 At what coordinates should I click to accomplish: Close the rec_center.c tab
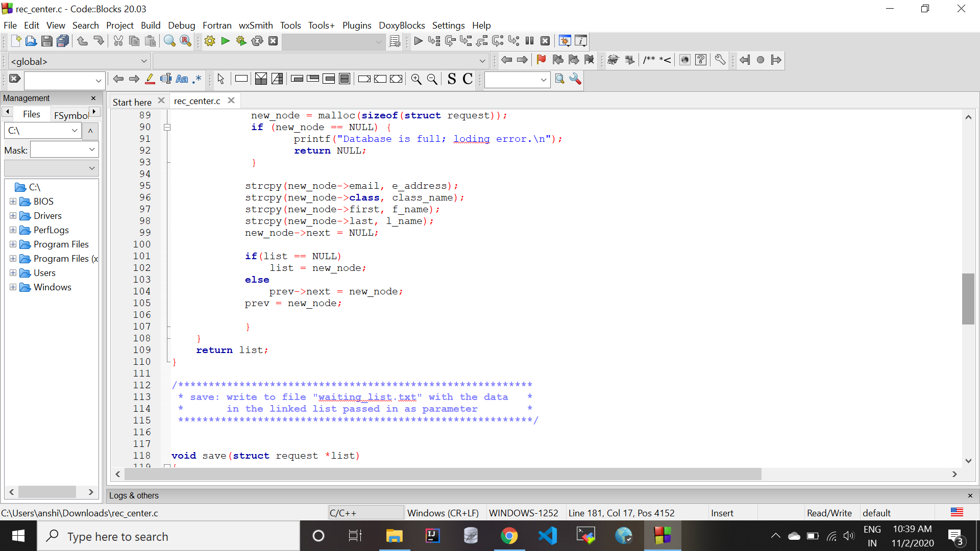pyautogui.click(x=231, y=101)
